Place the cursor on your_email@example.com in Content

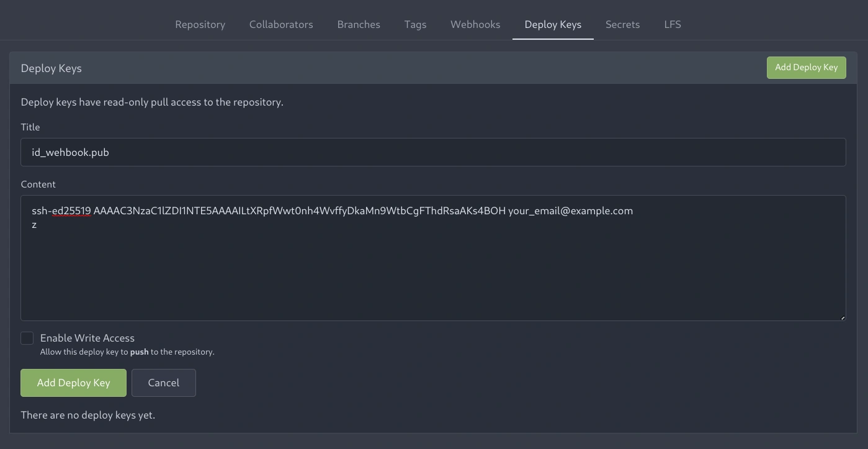click(x=570, y=211)
